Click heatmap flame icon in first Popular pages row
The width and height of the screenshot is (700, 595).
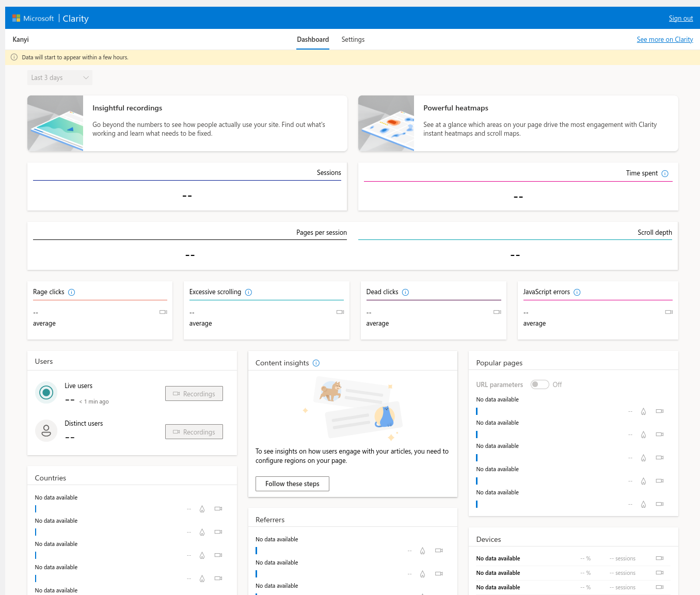point(643,411)
